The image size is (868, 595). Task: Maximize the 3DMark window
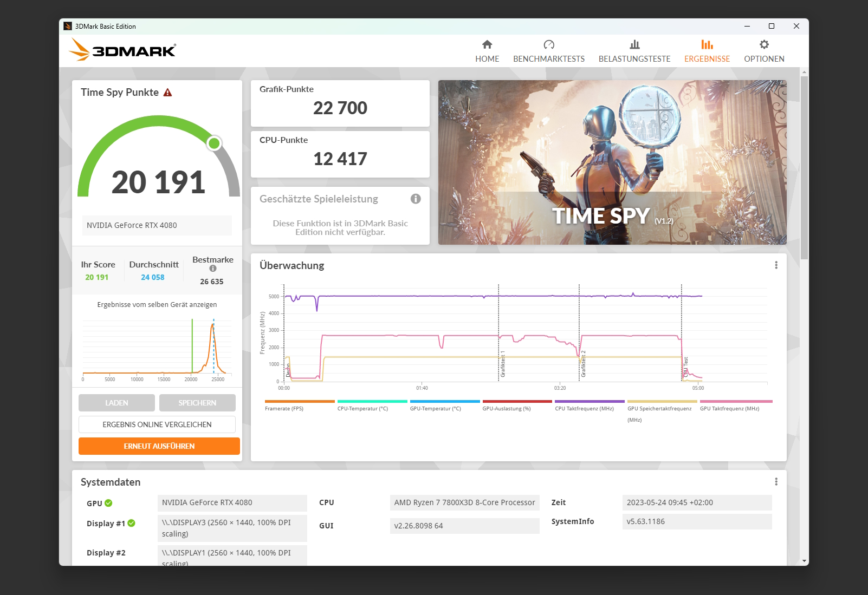coord(772,26)
